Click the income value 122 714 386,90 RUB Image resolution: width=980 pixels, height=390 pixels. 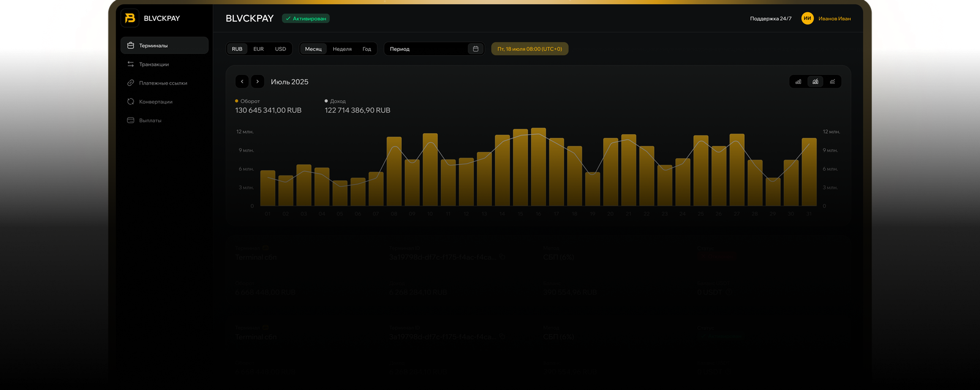pyautogui.click(x=358, y=110)
